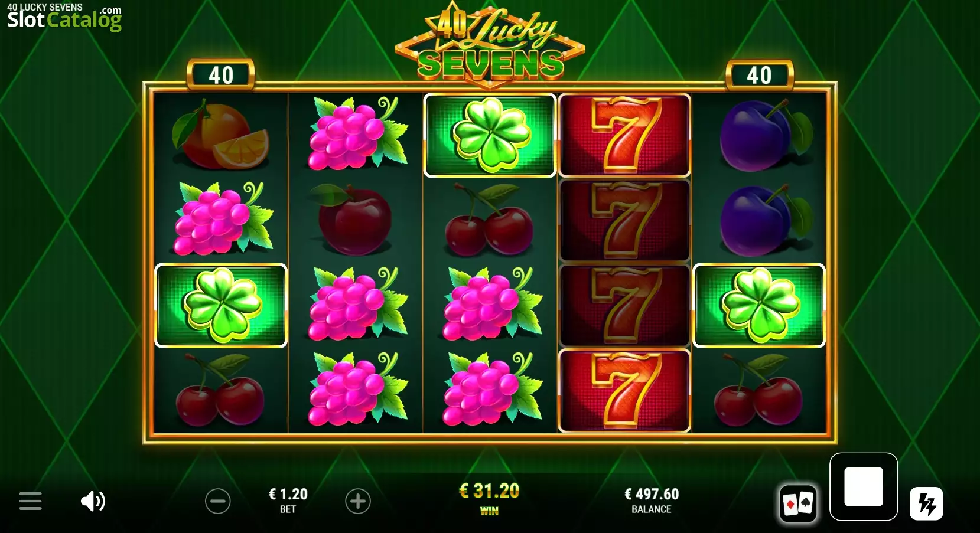Click the € 1.20 bet amount

coord(288,494)
